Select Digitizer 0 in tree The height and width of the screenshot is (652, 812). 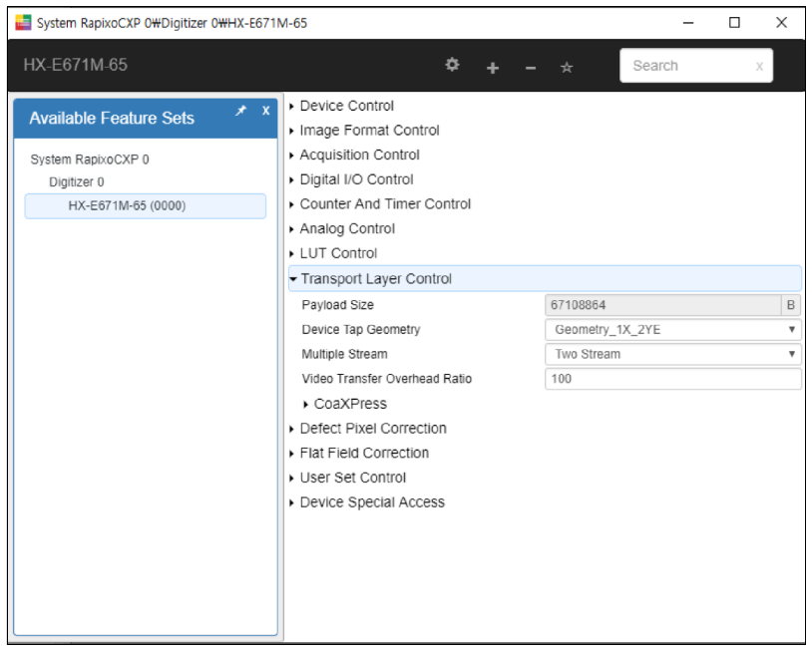point(77,182)
